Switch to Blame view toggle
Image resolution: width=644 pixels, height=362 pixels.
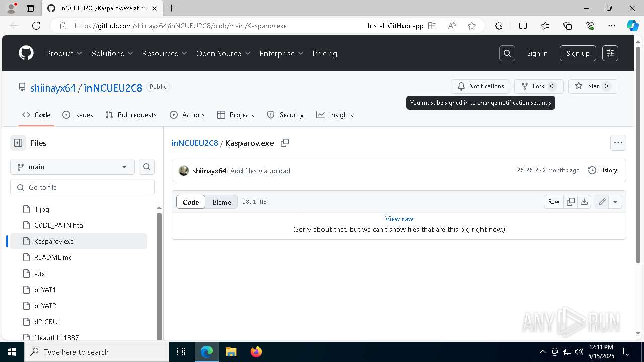coord(222,202)
